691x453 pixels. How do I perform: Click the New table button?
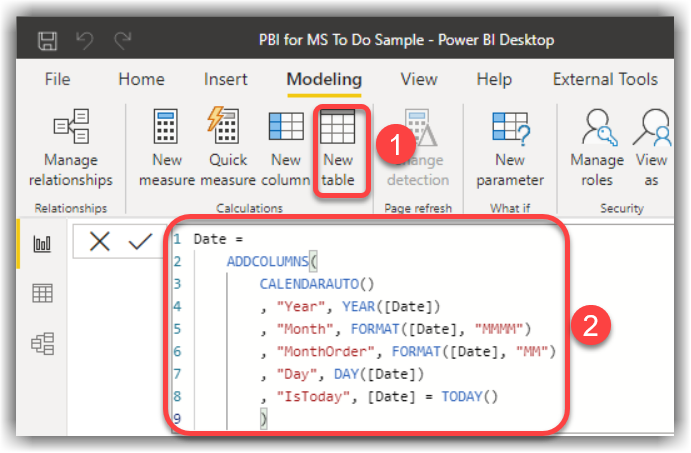coord(338,148)
